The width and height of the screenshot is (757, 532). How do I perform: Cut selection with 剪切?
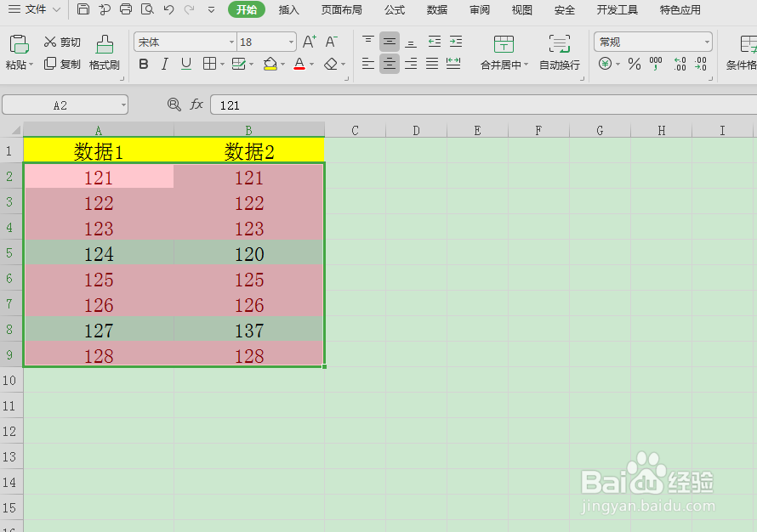[62, 42]
